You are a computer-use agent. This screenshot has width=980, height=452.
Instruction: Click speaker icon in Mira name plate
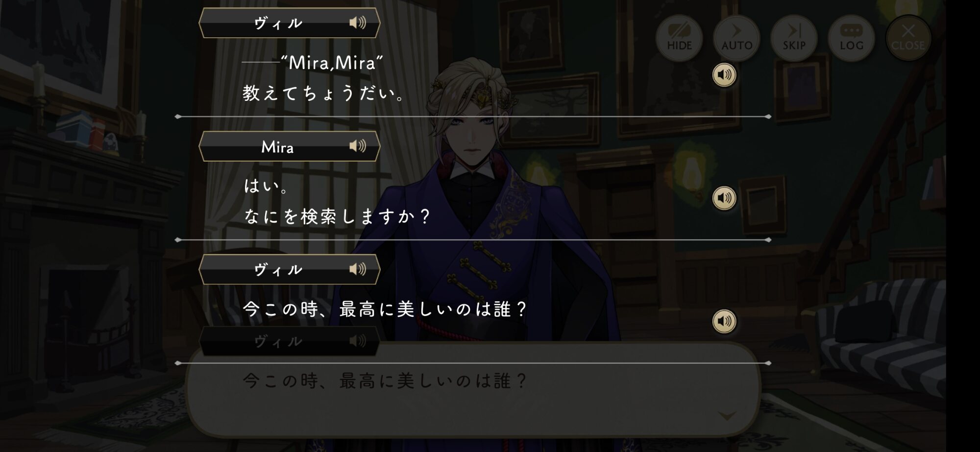(x=358, y=146)
